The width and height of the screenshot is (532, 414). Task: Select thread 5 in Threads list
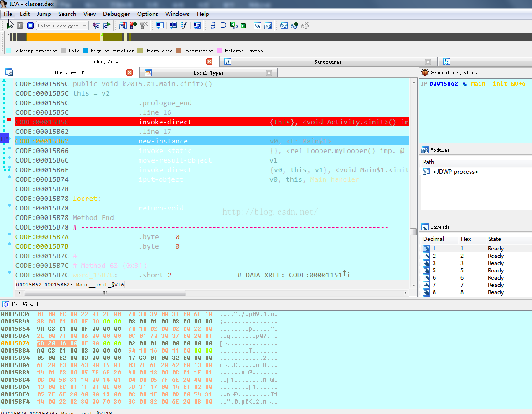click(x=475, y=270)
